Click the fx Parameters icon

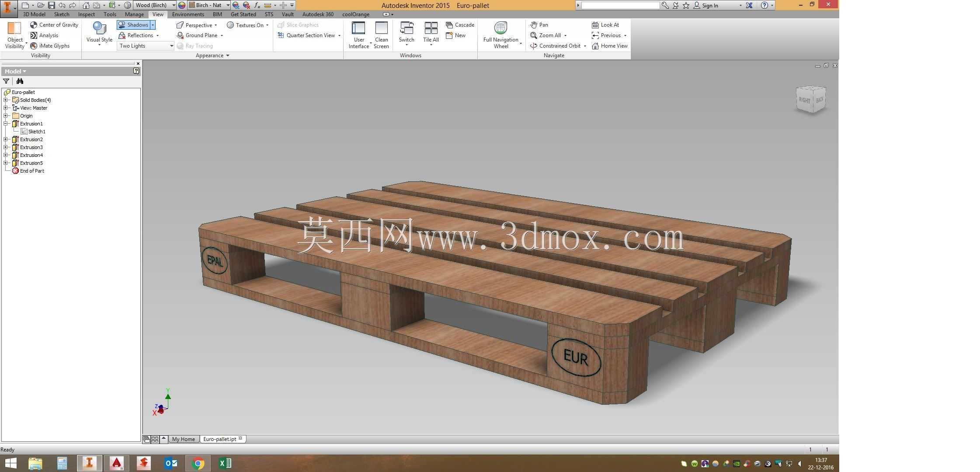(x=257, y=5)
